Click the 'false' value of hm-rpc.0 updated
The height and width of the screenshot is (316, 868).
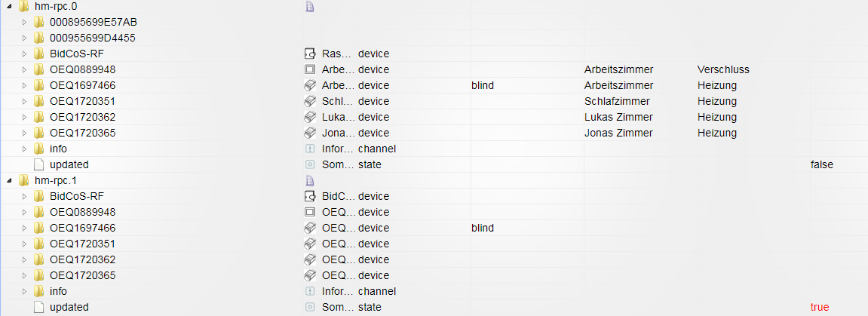click(821, 165)
